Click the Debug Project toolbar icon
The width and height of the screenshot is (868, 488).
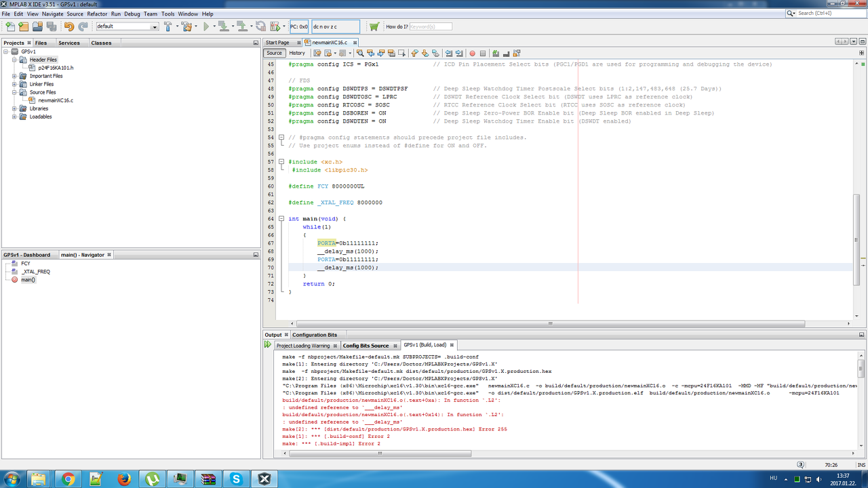pyautogui.click(x=275, y=26)
